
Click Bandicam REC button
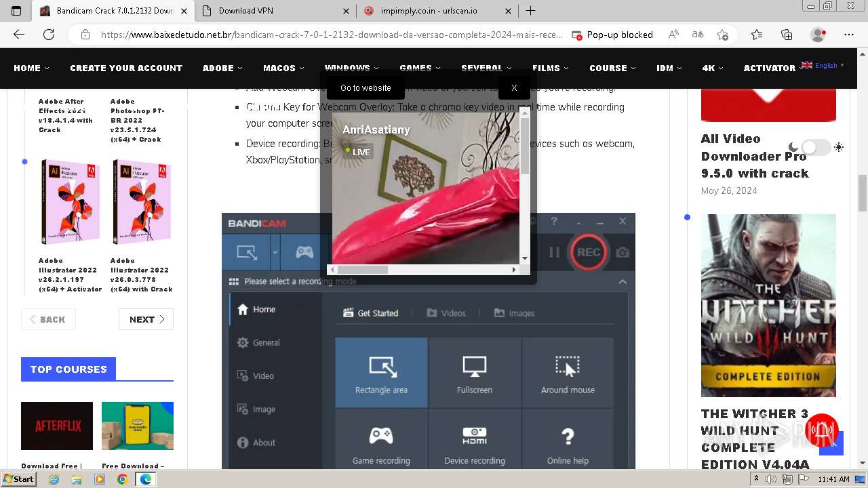588,252
